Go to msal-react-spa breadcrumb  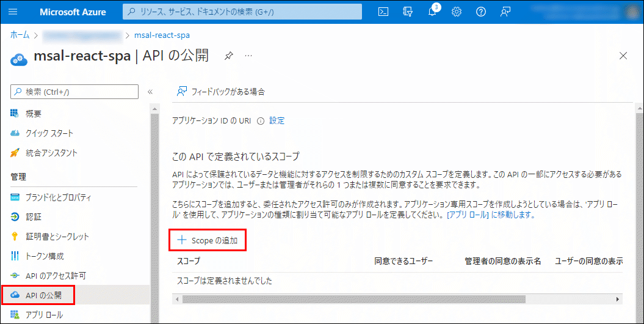(x=162, y=35)
